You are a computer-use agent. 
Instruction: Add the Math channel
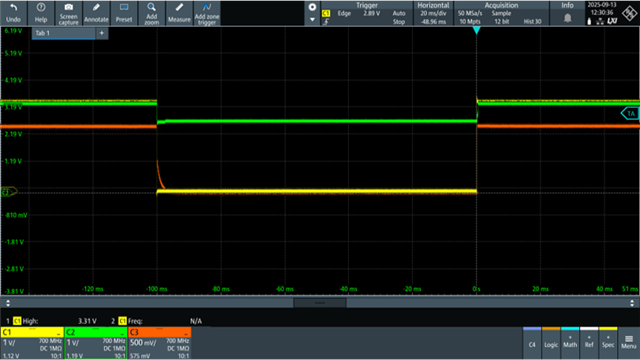[570, 342]
